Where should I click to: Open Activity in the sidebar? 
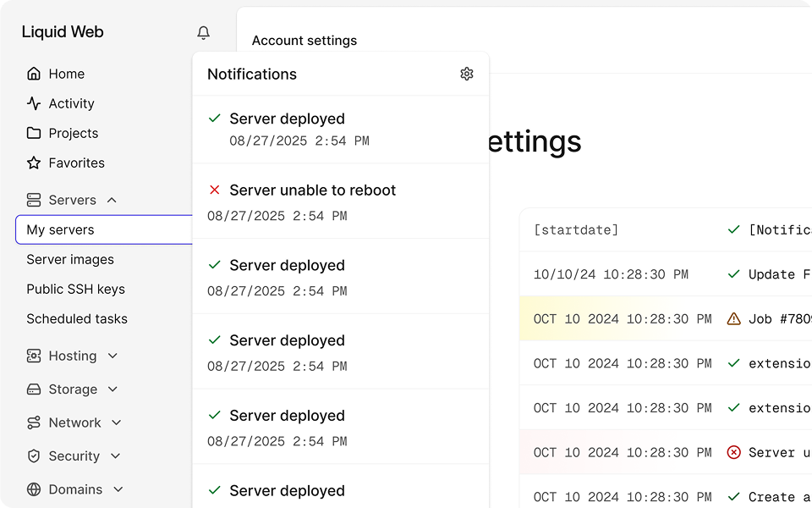coord(71,103)
